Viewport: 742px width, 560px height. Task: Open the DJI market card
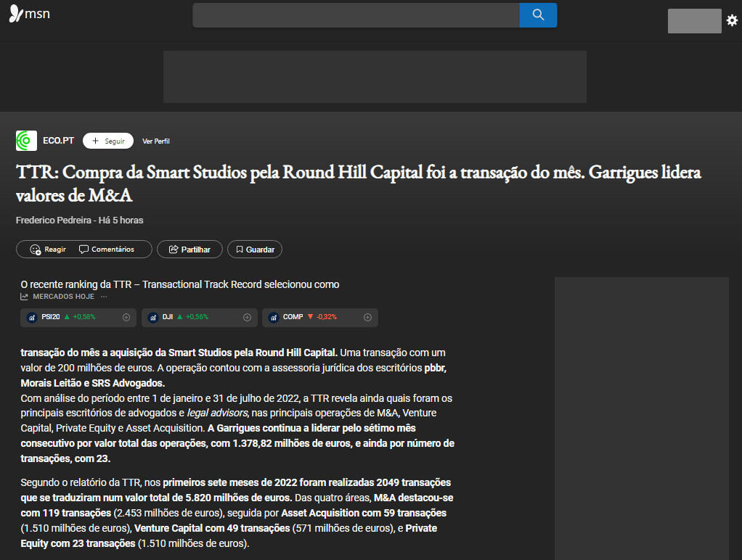coord(199,318)
